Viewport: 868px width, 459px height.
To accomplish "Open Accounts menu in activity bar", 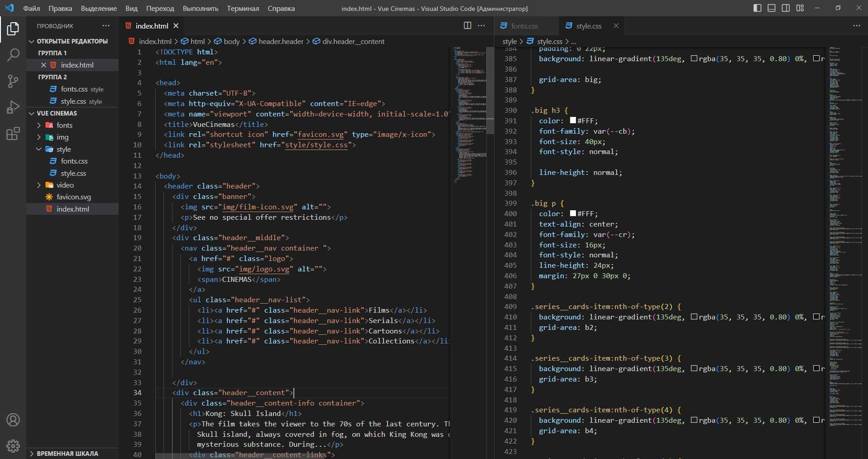I will click(13, 420).
